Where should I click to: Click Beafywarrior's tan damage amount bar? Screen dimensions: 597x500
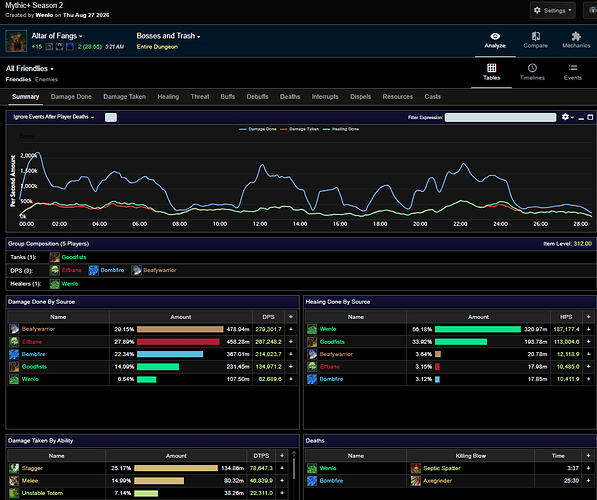click(x=180, y=329)
